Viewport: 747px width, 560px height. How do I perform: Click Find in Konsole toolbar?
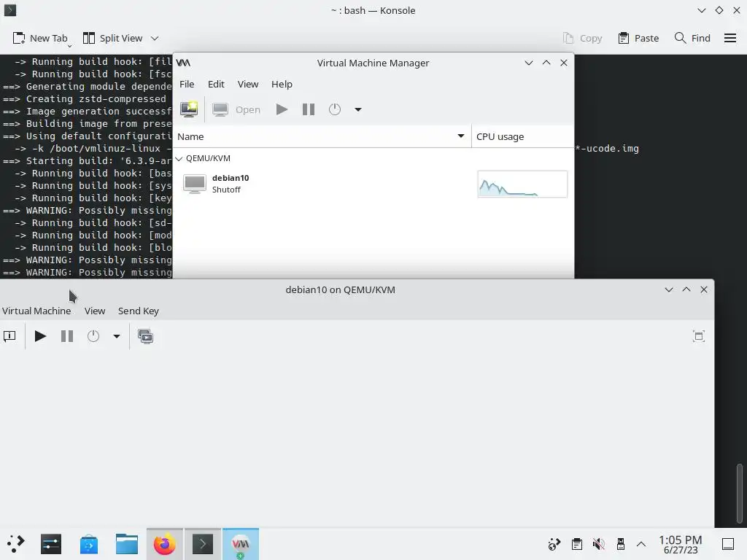(x=692, y=38)
